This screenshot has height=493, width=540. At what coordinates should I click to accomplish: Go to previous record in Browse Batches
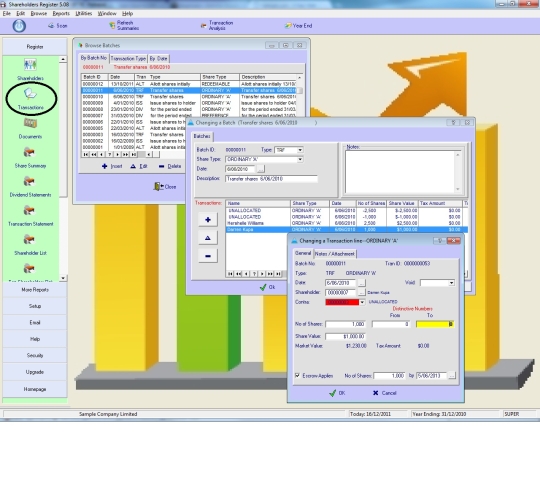click(x=102, y=155)
